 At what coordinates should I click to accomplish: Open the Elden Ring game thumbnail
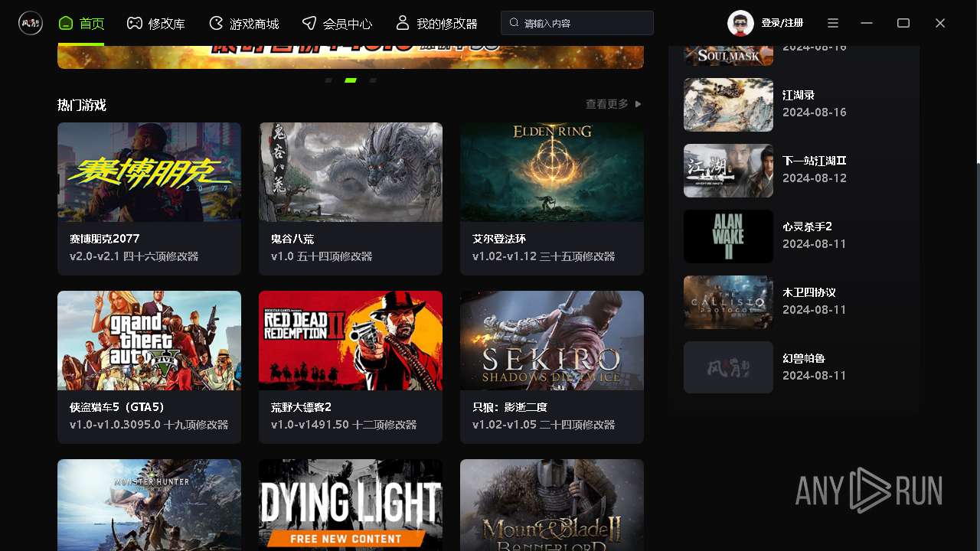[552, 172]
